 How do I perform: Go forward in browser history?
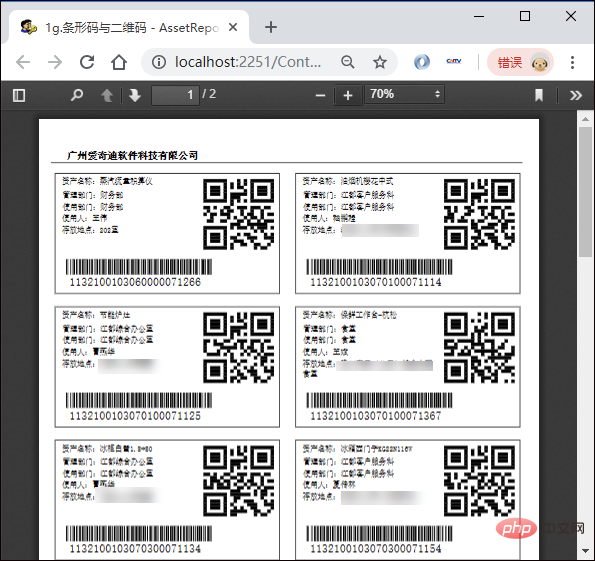coord(55,62)
